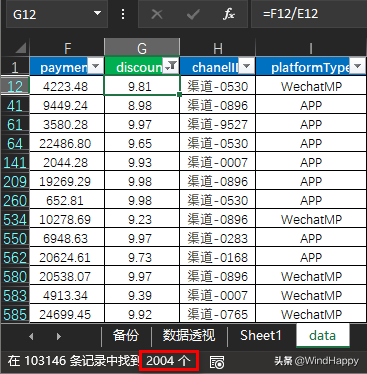Click cell 渠道-9527
The width and height of the screenshot is (367, 374).
(217, 124)
